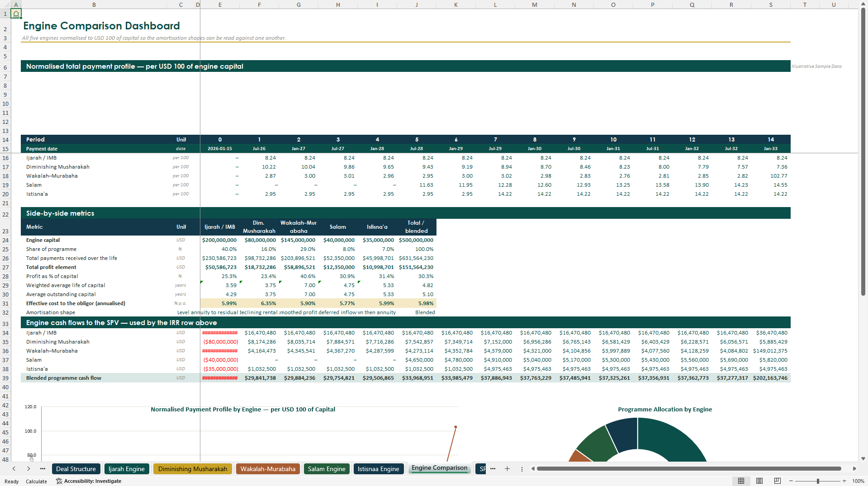
Task: Open the Diminishing Musharakah sheet tab
Action: coord(193,469)
